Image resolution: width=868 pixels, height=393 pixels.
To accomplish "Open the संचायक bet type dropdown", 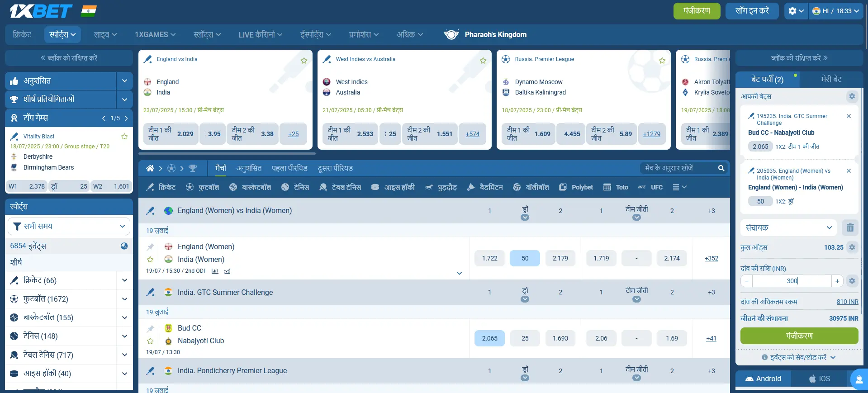I will (788, 227).
